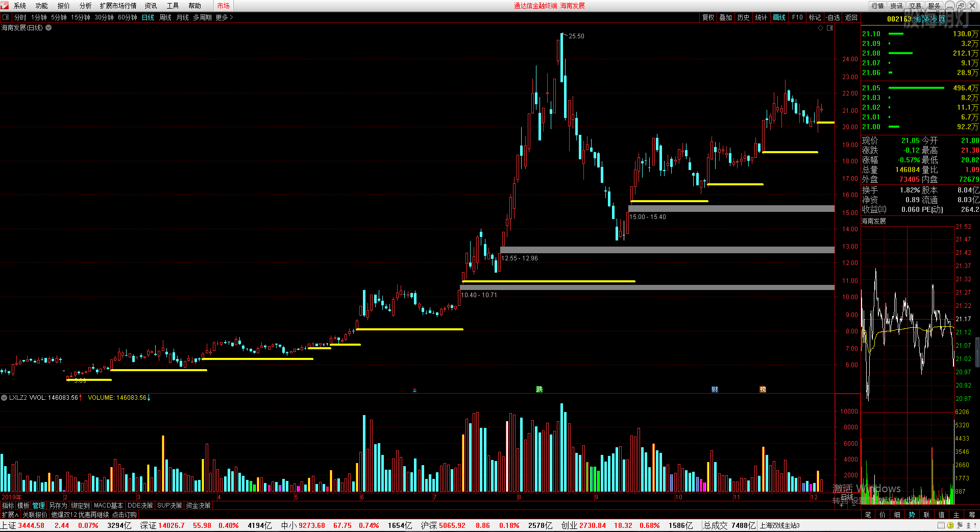The height and width of the screenshot is (532, 980).
Task: Click the blue arrow marker on the chart timeline
Action: [414, 390]
